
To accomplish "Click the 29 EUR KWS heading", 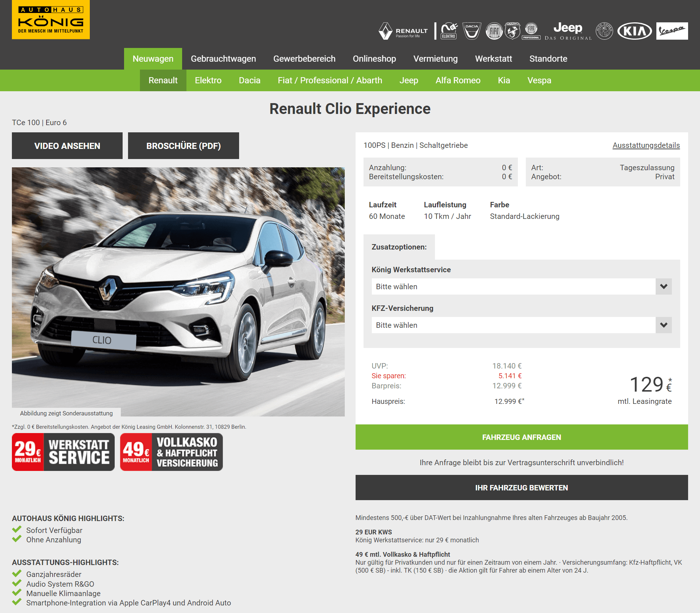I will pyautogui.click(x=374, y=532).
